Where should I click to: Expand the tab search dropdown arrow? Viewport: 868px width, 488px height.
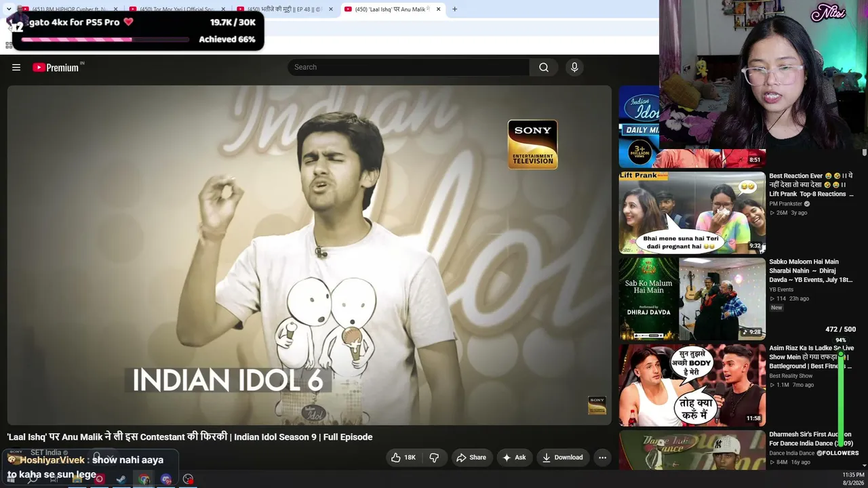(x=8, y=9)
